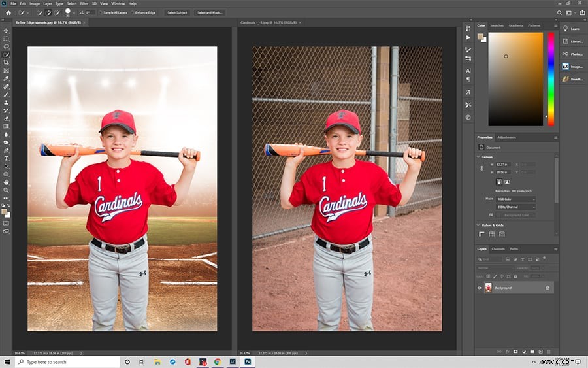
Task: Pick a color in the color field
Action: (515, 79)
